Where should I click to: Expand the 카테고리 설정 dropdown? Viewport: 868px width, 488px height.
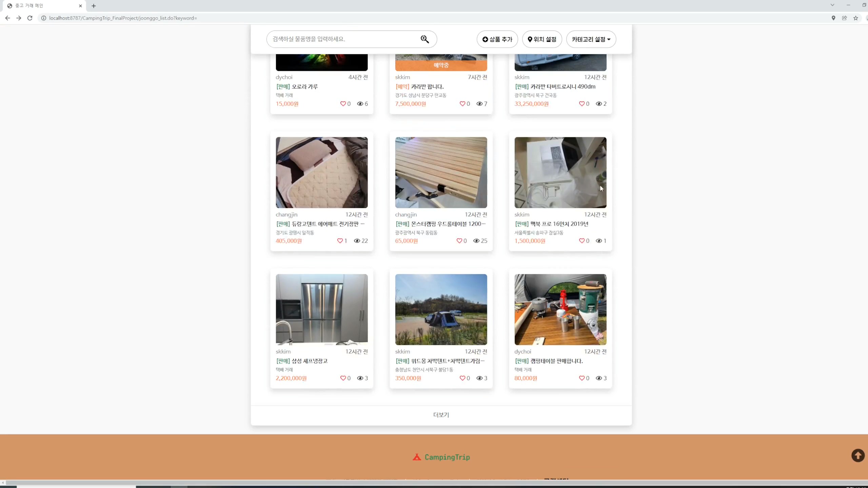(x=591, y=39)
